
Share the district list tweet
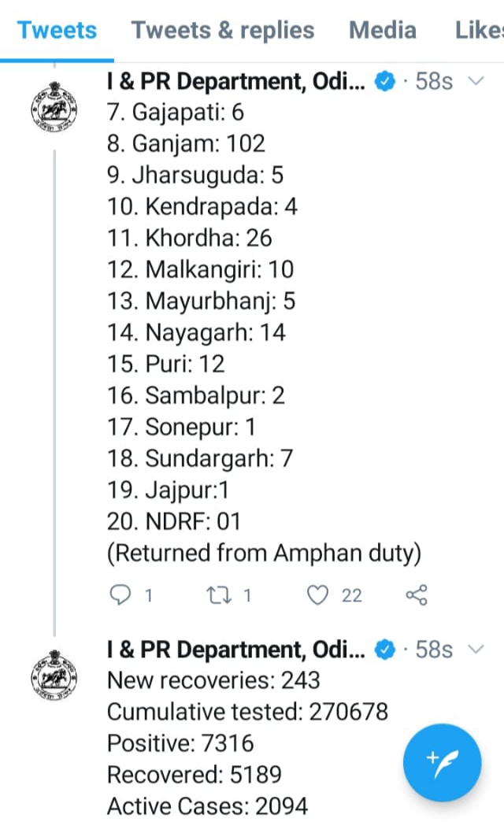pyautogui.click(x=416, y=595)
